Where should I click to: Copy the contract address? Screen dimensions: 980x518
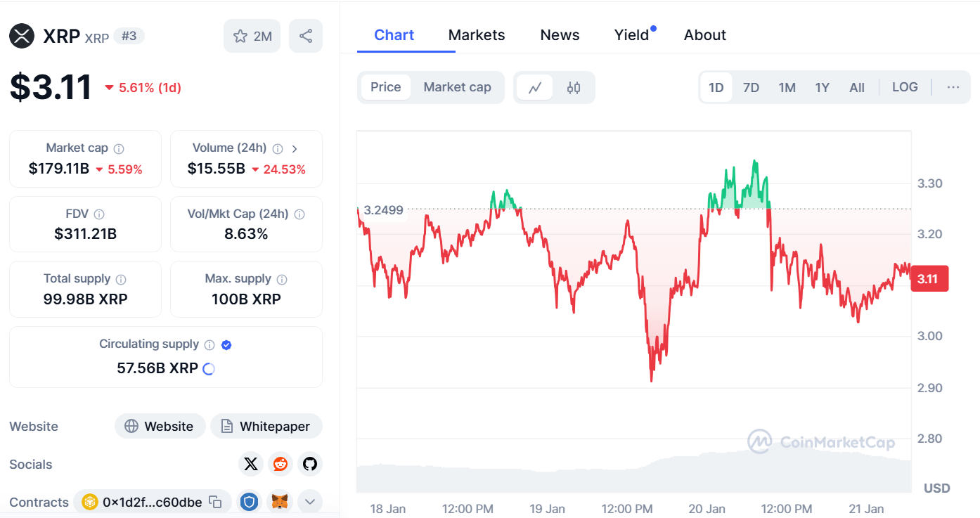pos(216,503)
